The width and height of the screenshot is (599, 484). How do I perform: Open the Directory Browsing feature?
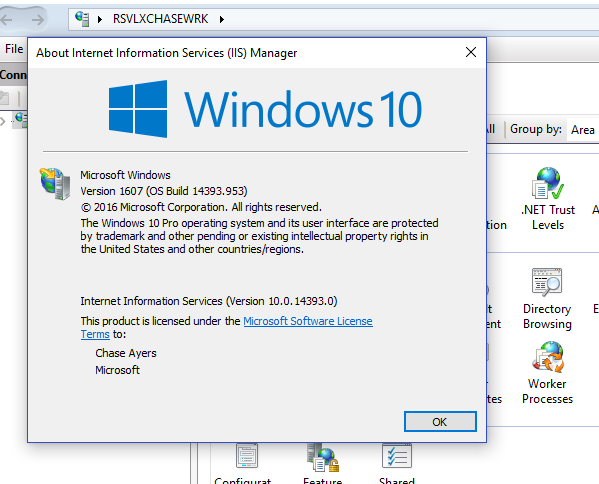coord(547,299)
